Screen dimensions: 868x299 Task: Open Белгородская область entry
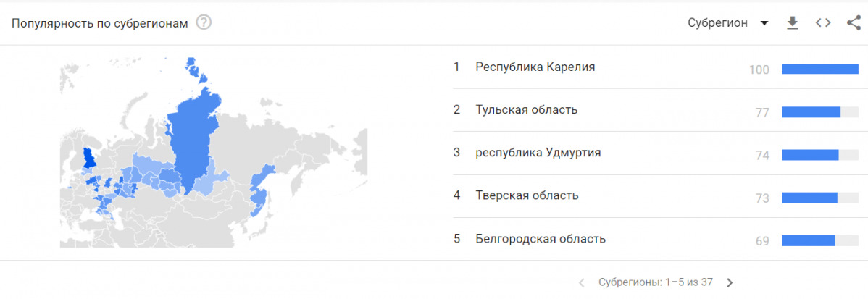coord(540,239)
